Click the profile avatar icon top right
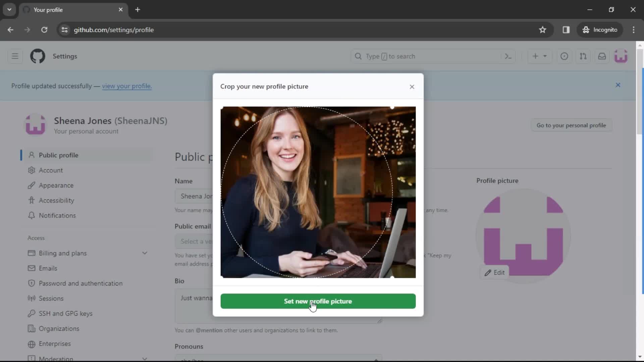 [x=622, y=56]
